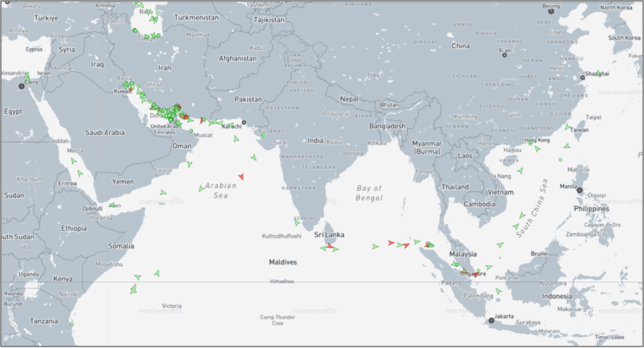Image resolution: width=644 pixels, height=348 pixels.
Task: Select the Xi'an city dot
Action: (x=504, y=55)
